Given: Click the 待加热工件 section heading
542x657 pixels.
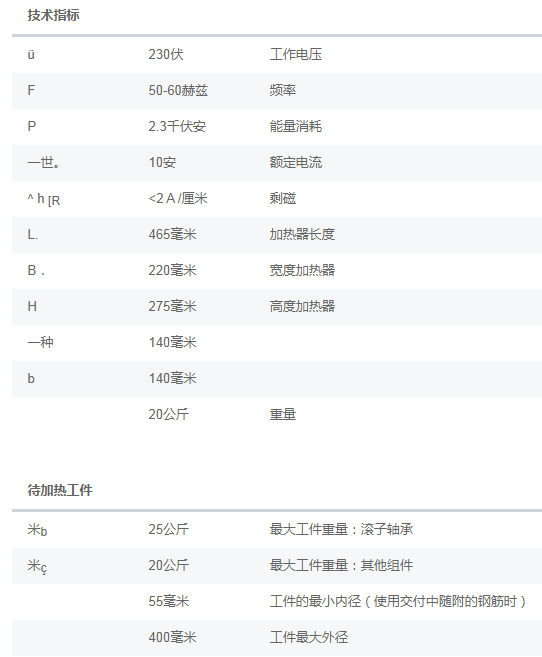Looking at the screenshot, I should pyautogui.click(x=60, y=490).
